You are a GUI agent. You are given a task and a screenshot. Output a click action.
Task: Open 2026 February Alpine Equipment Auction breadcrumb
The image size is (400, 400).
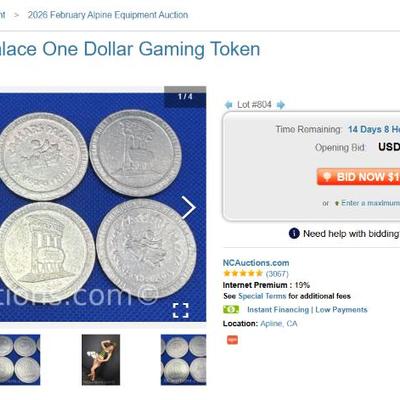(108, 15)
